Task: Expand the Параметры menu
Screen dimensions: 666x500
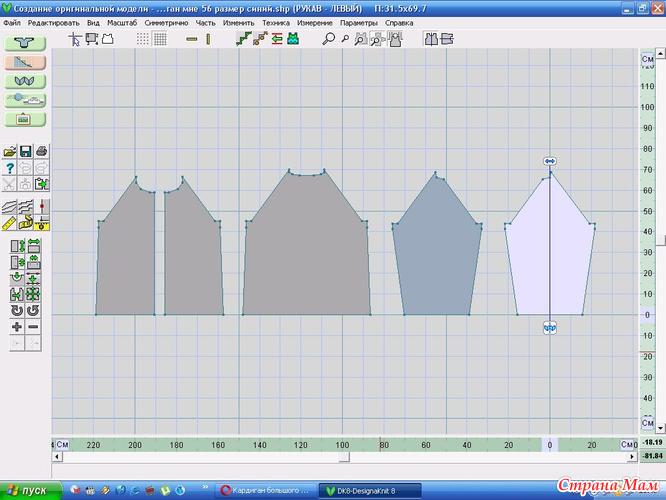Action: pos(359,21)
